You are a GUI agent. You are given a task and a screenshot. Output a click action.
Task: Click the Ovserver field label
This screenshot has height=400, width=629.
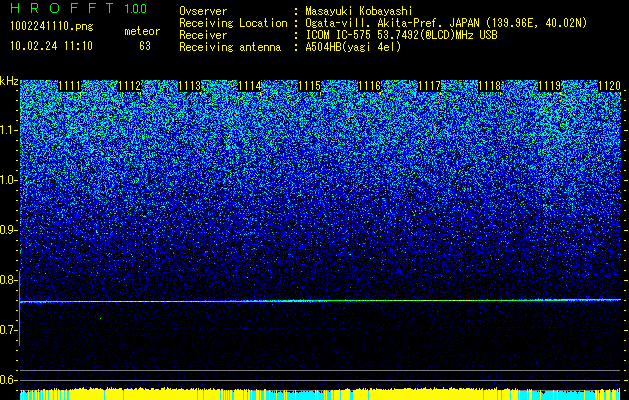pos(203,11)
